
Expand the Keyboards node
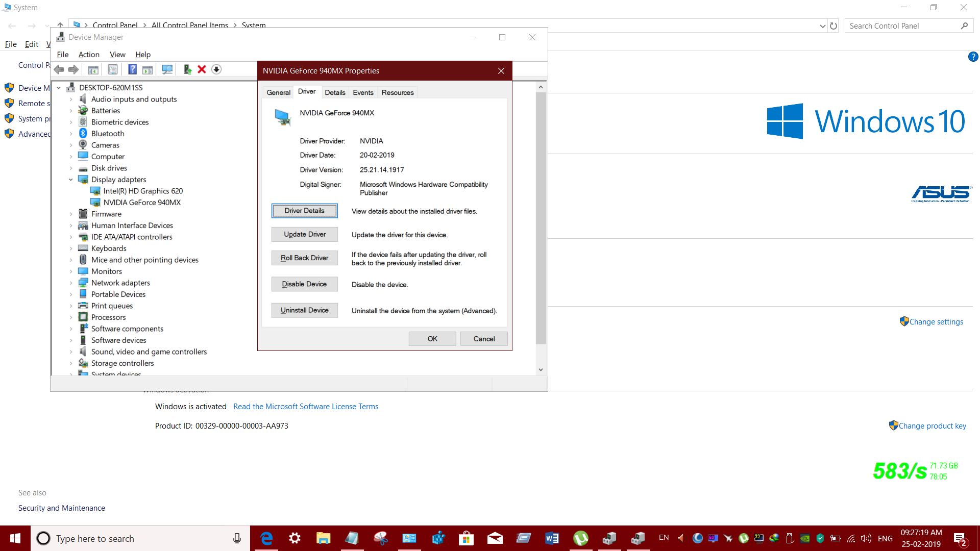[71, 248]
